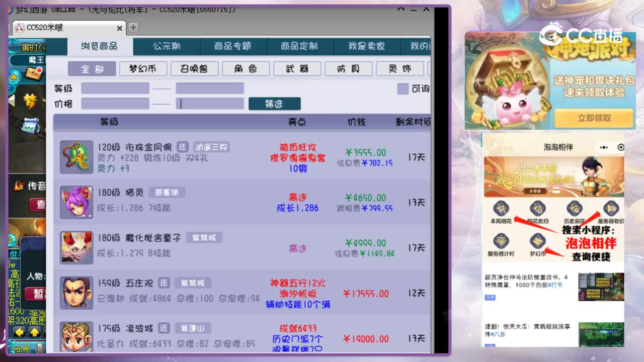Click the minimum 等级 input field

115,88
